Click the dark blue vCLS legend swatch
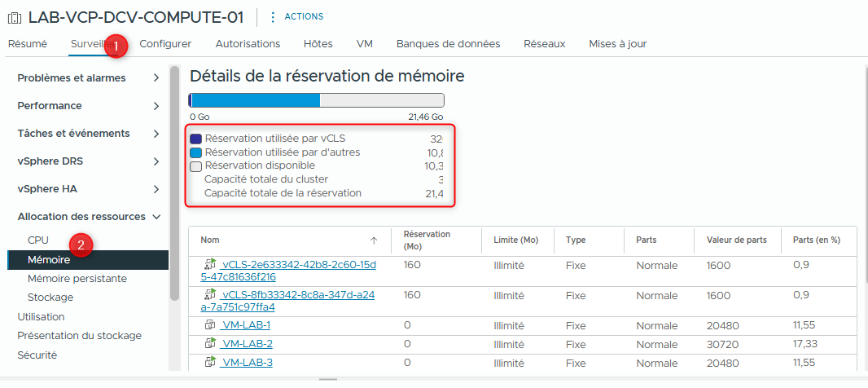This screenshot has width=868, height=388. coord(195,139)
